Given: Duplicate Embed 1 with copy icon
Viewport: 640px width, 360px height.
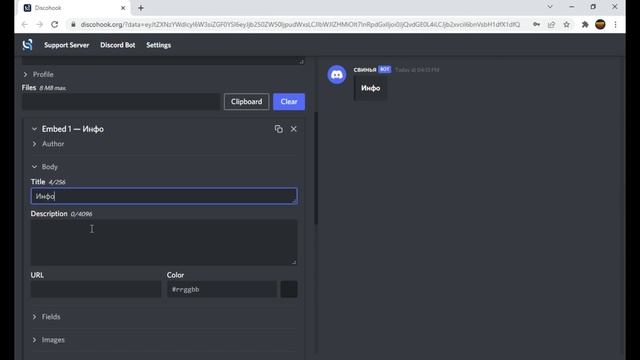Looking at the screenshot, I should pos(278,129).
